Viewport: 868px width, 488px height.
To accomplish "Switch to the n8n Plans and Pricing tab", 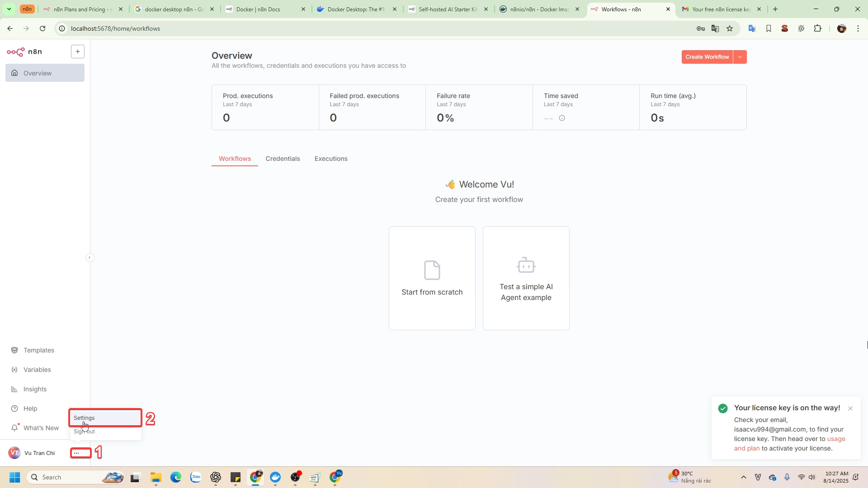I will point(83,9).
